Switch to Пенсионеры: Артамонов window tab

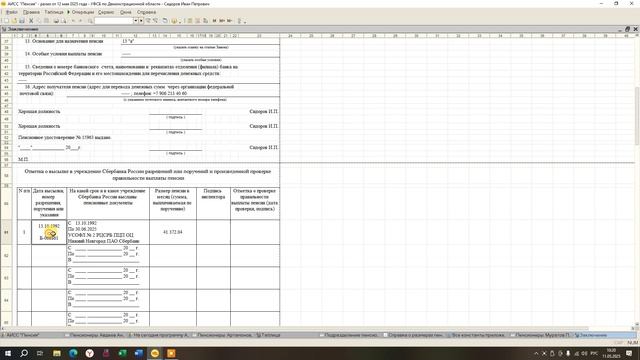[222, 335]
